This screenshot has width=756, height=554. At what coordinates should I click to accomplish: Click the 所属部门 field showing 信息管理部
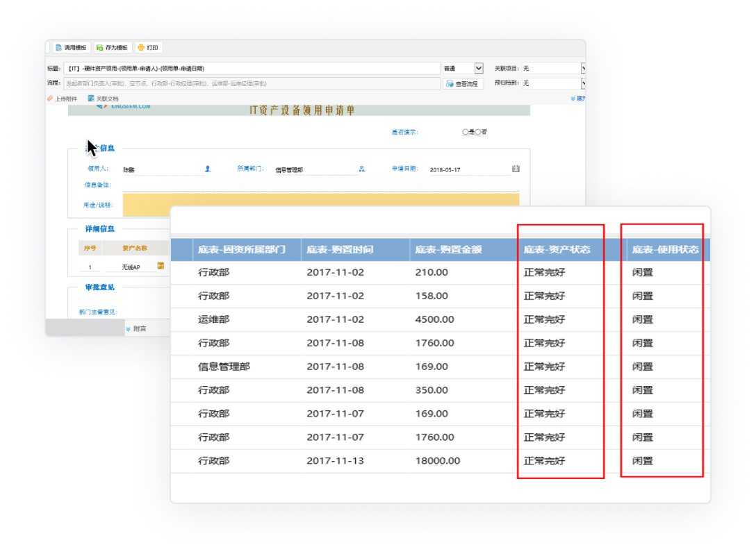[315, 169]
